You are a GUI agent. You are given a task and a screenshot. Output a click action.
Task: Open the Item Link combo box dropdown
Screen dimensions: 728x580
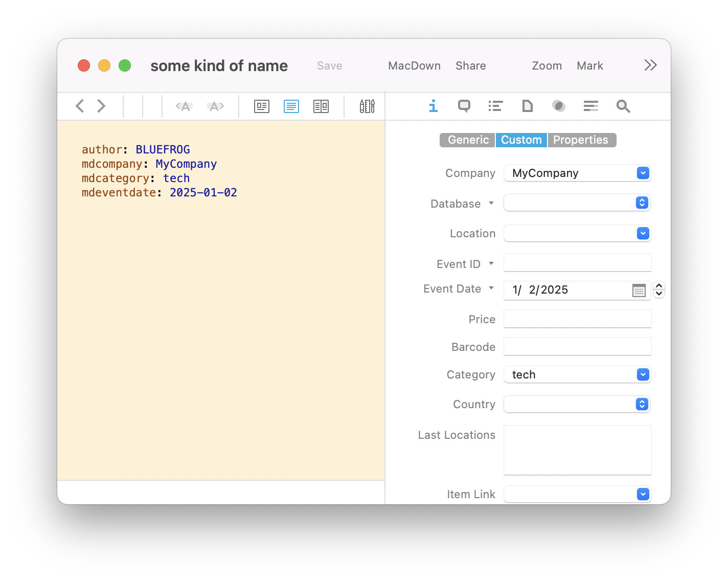coord(643,494)
